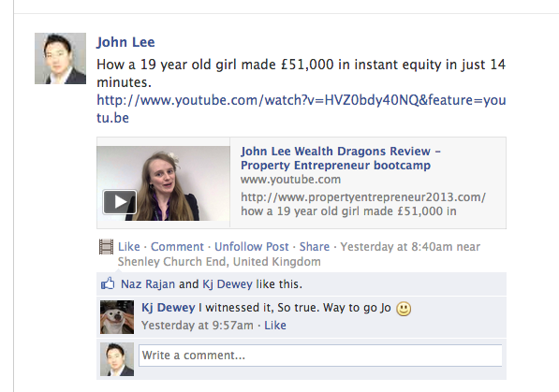559x392 pixels.
Task: Click the smiley emoticon in Kj Dewey's comment
Action: (x=404, y=309)
